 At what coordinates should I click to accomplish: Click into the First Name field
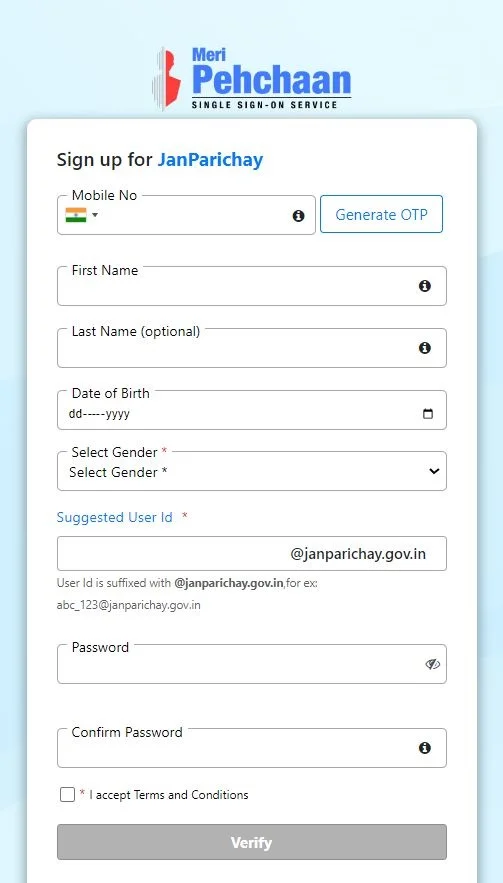pyautogui.click(x=252, y=286)
